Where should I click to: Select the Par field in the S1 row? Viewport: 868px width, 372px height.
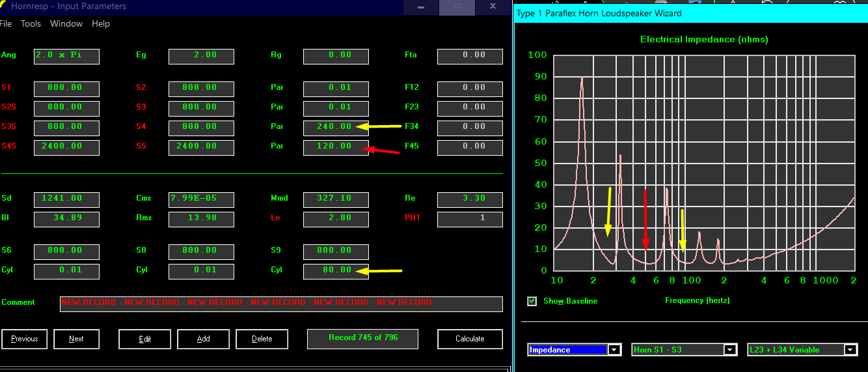pyautogui.click(x=336, y=89)
